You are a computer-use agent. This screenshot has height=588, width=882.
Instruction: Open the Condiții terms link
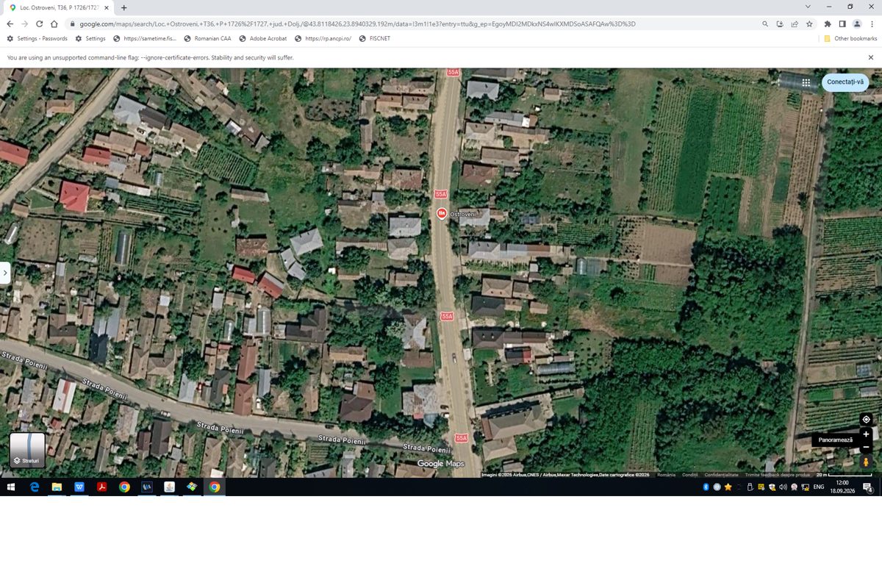[690, 475]
